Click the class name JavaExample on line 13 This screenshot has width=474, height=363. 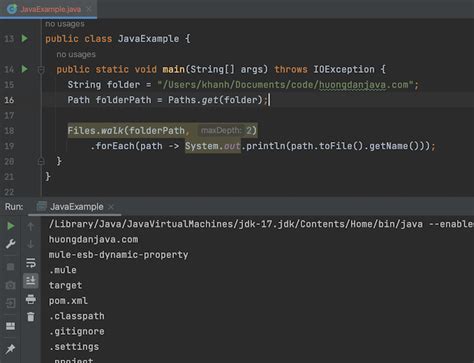(x=148, y=39)
